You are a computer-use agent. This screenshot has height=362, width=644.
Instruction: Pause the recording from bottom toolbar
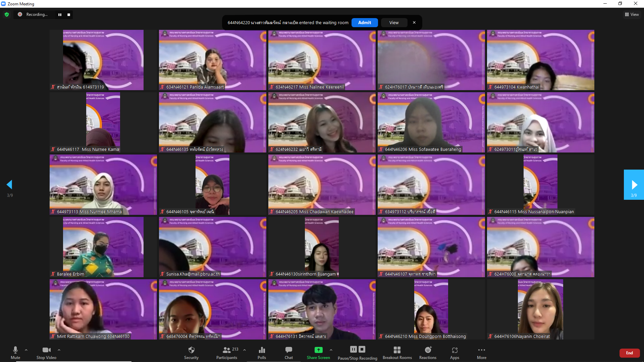353,349
